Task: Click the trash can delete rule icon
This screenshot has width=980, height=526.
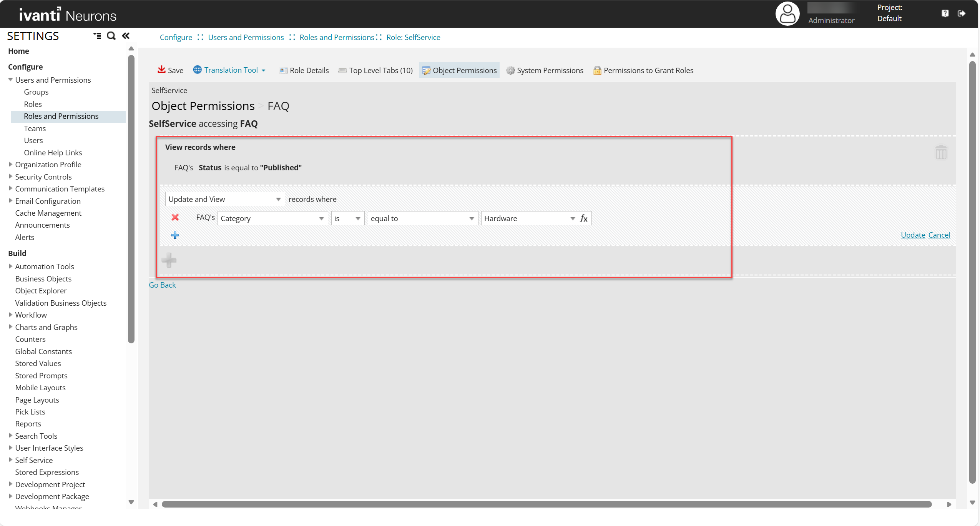Action: pyautogui.click(x=941, y=153)
